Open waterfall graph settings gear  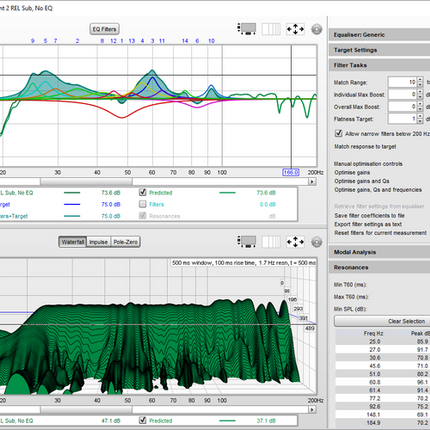click(x=317, y=242)
